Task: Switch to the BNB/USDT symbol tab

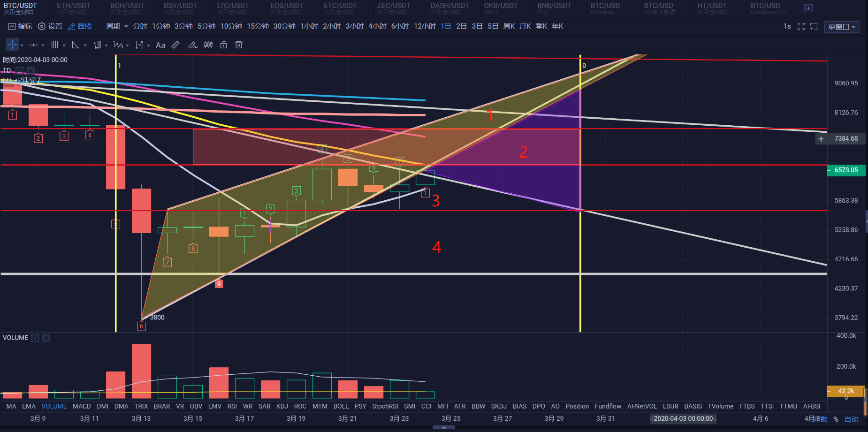Action: (554, 8)
